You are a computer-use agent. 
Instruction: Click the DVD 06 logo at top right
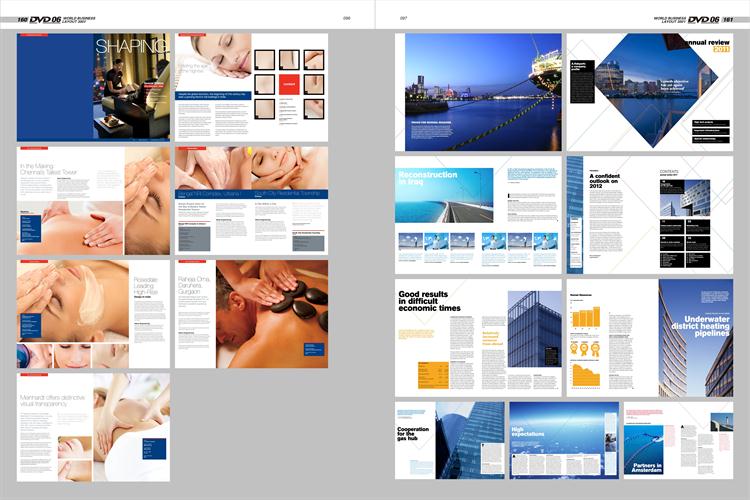(x=704, y=19)
